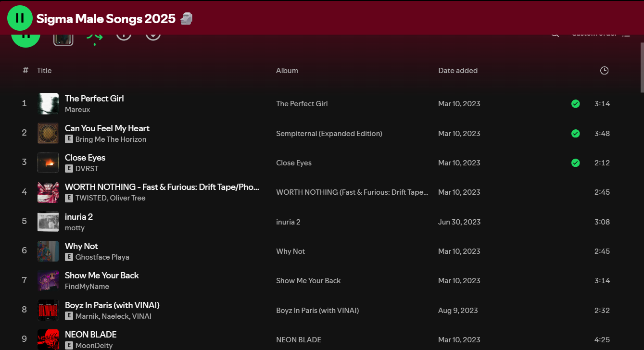Open the Sempiternal (Expanded Edition) album link
The height and width of the screenshot is (350, 644).
pyautogui.click(x=329, y=134)
